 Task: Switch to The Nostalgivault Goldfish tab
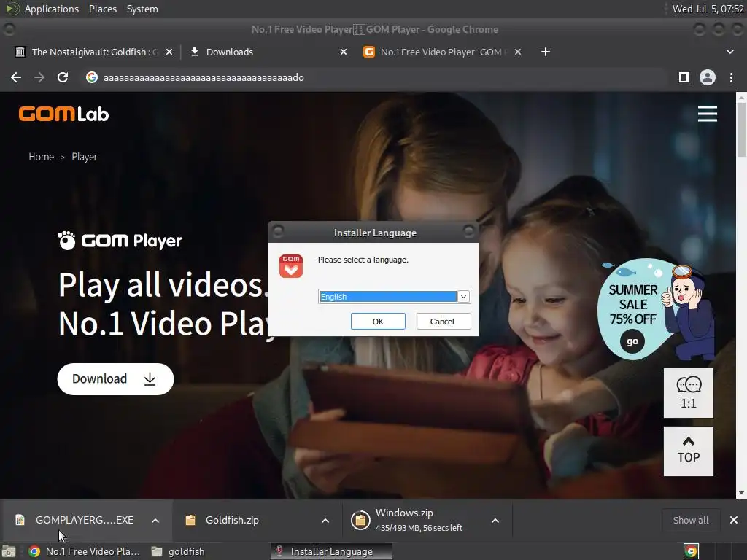[x=94, y=52]
